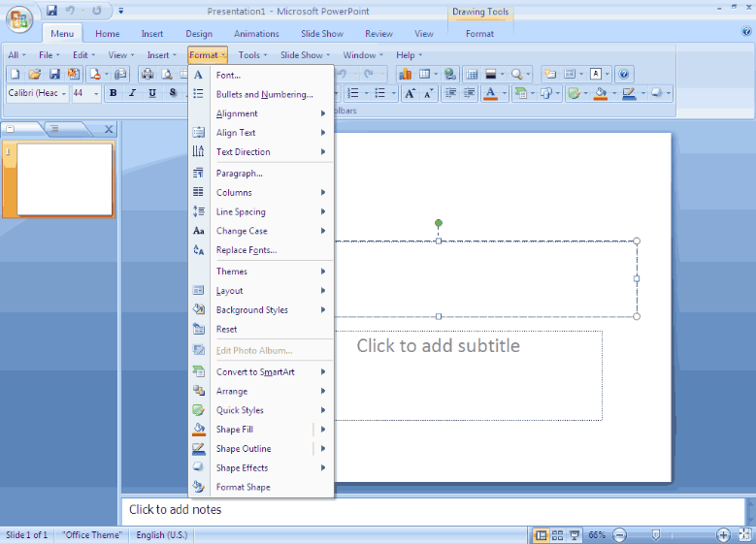Select slide 1 thumbnail
The image size is (756, 544).
tap(64, 179)
